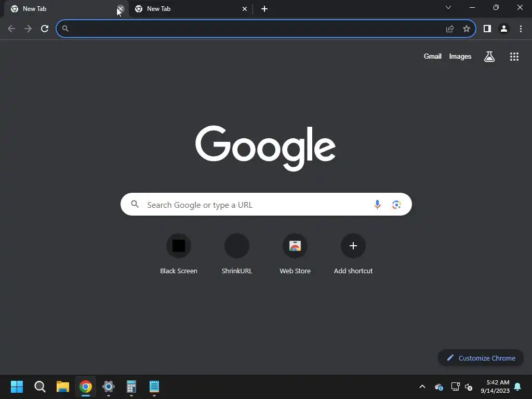This screenshot has width=532, height=399.
Task: Reload the current page
Action: [x=45, y=29]
